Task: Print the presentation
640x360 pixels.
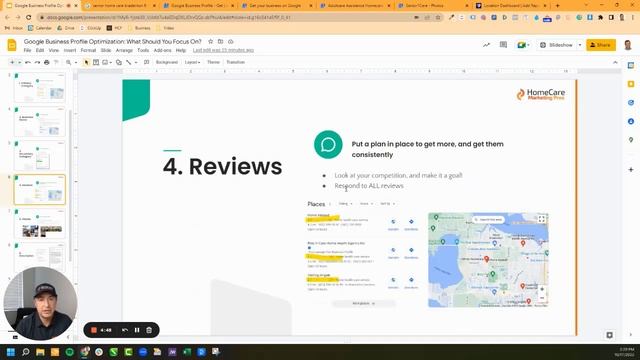Action: point(47,62)
